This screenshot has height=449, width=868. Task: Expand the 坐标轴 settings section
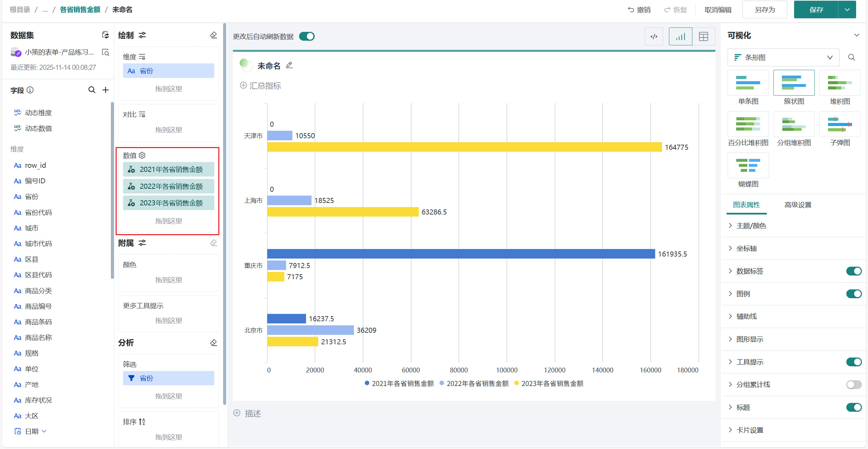[746, 248]
